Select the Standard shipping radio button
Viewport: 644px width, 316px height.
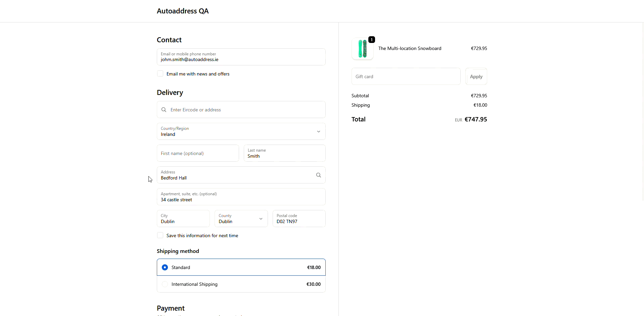[165, 267]
